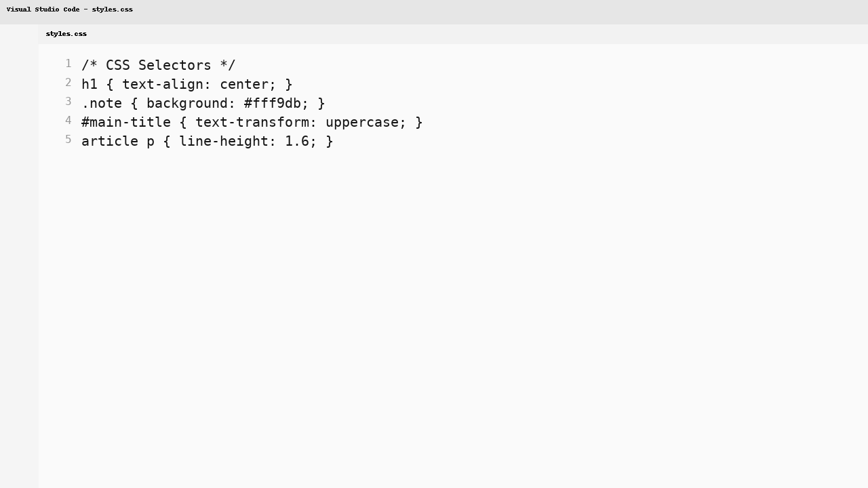Click the #main-title ID selector

pos(125,122)
